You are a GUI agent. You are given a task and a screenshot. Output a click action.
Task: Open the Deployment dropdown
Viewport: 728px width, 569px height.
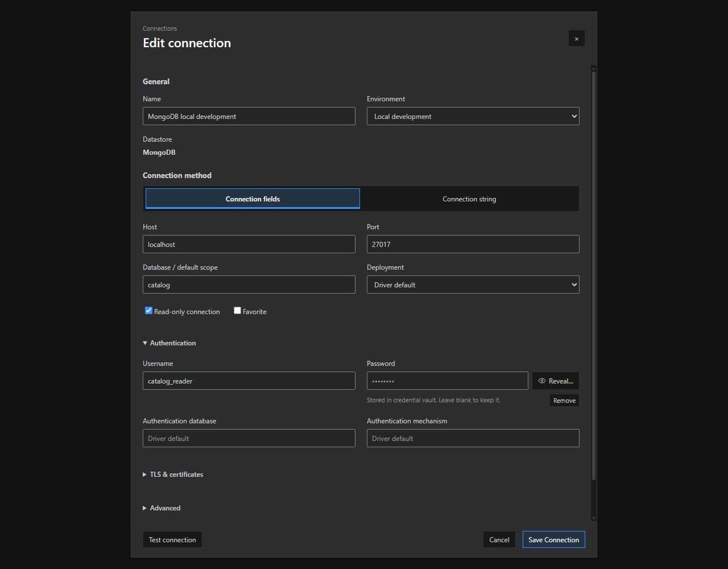point(473,284)
